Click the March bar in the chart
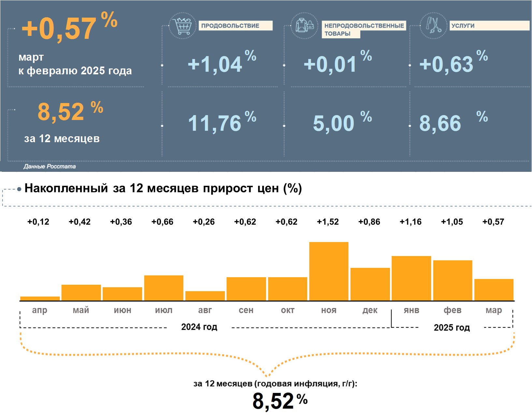The image size is (532, 419). (494, 290)
